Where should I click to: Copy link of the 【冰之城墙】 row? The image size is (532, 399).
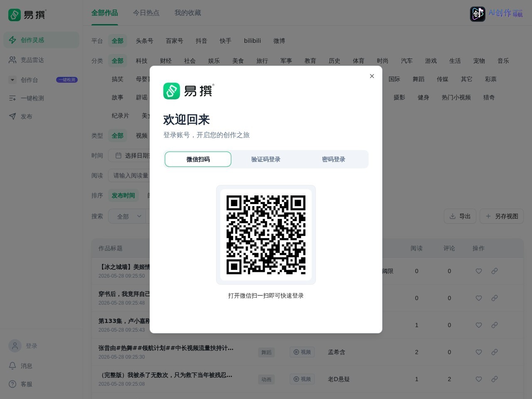[495, 271]
